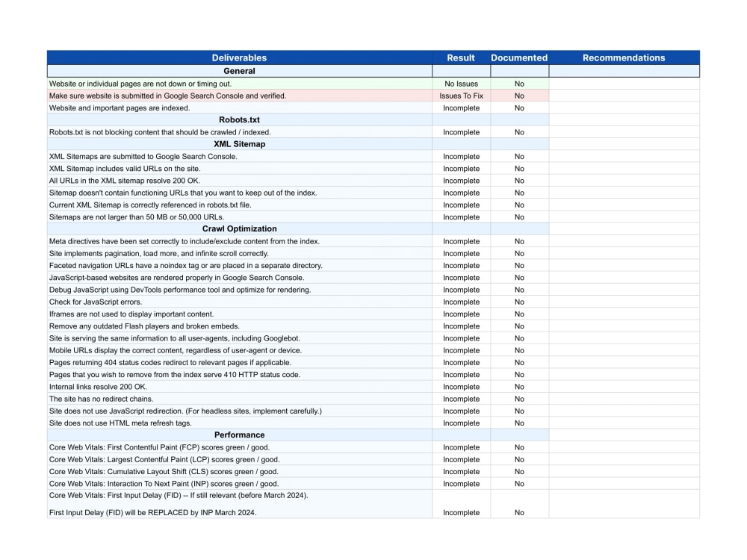Select 'XML Sitemap includes valid URLs on the site.' cell

tap(239, 169)
